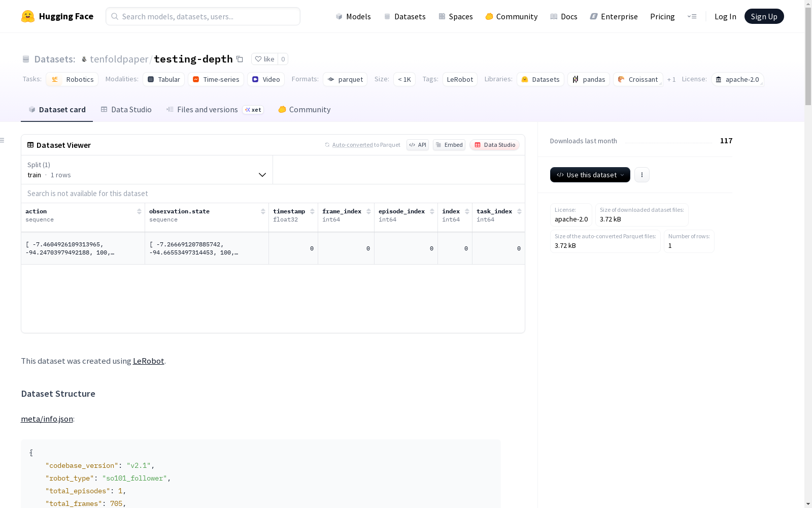Click the tenfoldpaper owner link
Viewport: 812px width, 508px height.
(x=119, y=59)
